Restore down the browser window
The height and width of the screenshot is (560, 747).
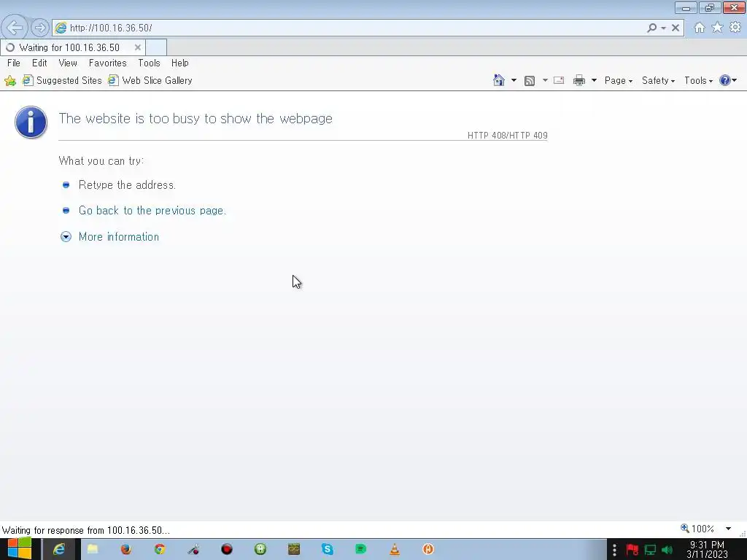pos(709,7)
